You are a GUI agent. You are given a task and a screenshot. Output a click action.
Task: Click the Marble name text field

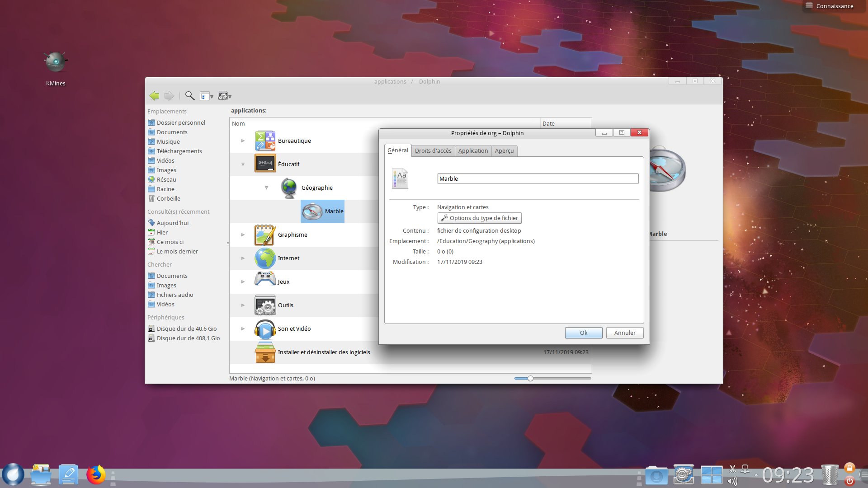coord(538,179)
